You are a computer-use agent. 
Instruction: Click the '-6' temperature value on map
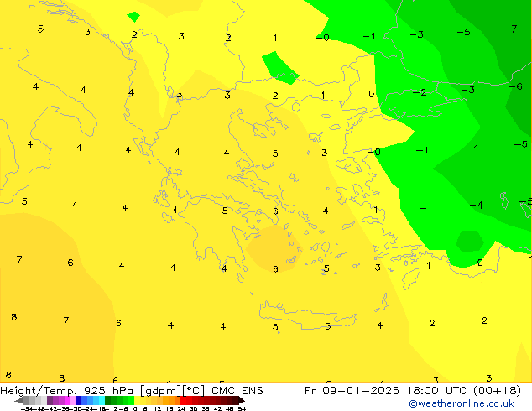point(516,86)
